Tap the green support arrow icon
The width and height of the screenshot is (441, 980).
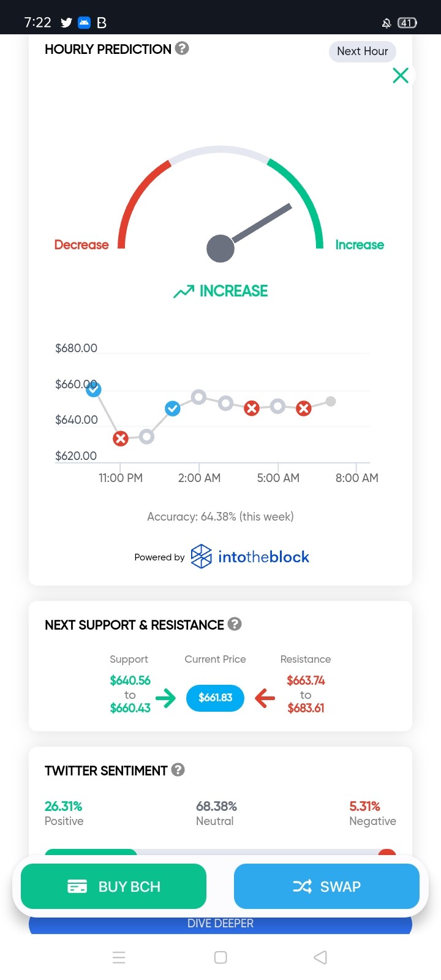[165, 698]
